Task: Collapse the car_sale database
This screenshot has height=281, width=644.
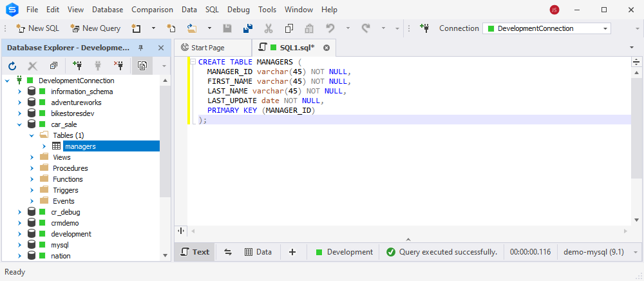Action: 19,124
